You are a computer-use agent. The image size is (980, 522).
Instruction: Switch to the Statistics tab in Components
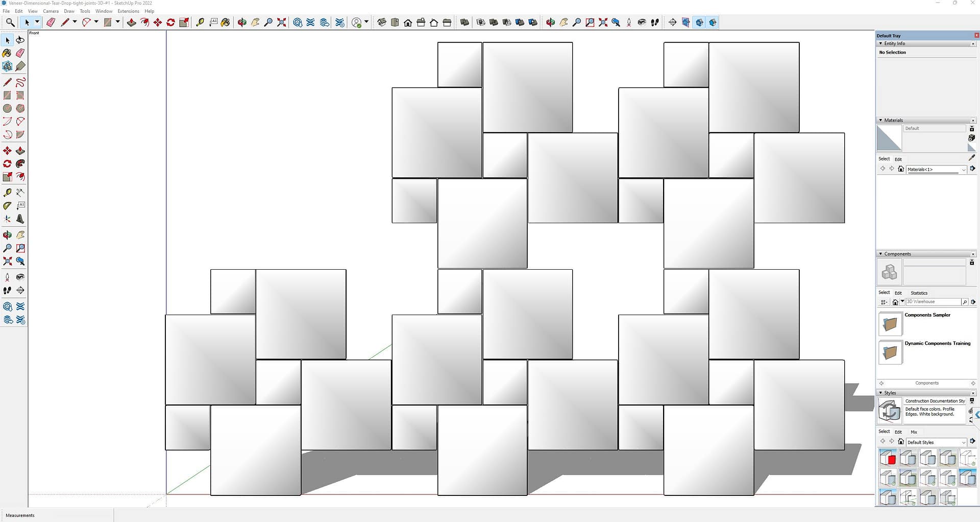(x=919, y=293)
